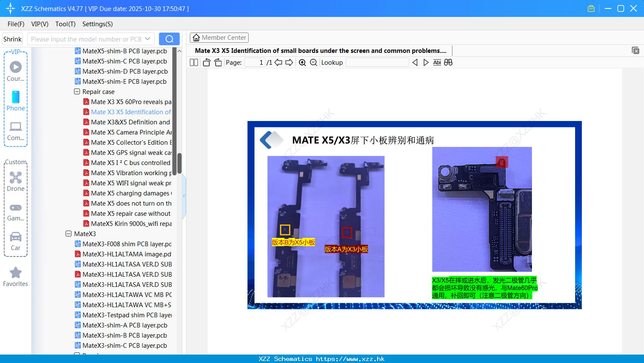Click the blue search button

tap(169, 39)
